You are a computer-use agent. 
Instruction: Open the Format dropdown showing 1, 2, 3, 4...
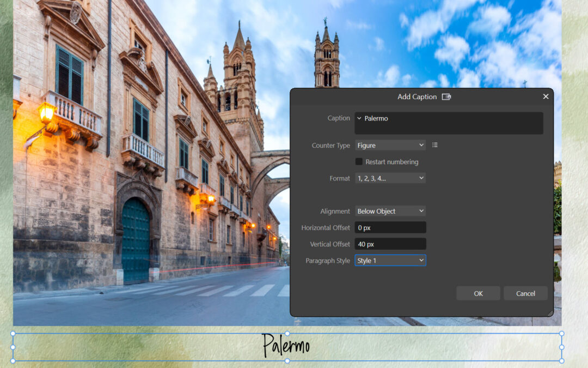(x=390, y=178)
